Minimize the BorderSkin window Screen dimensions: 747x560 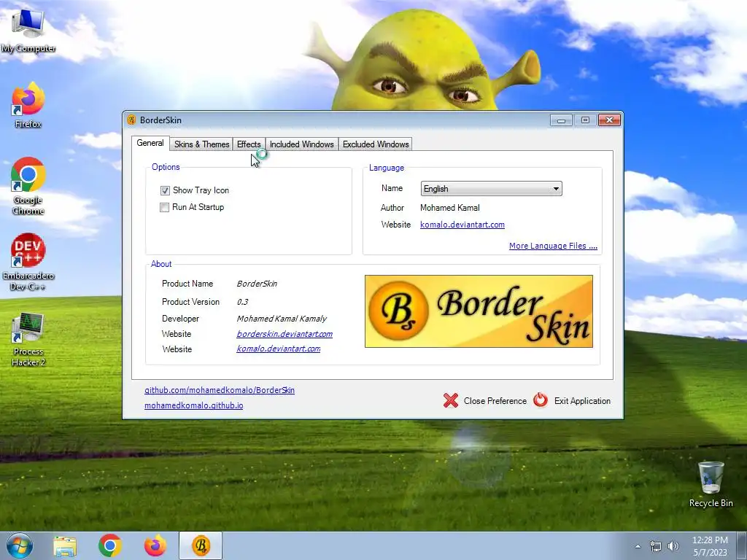click(x=561, y=120)
